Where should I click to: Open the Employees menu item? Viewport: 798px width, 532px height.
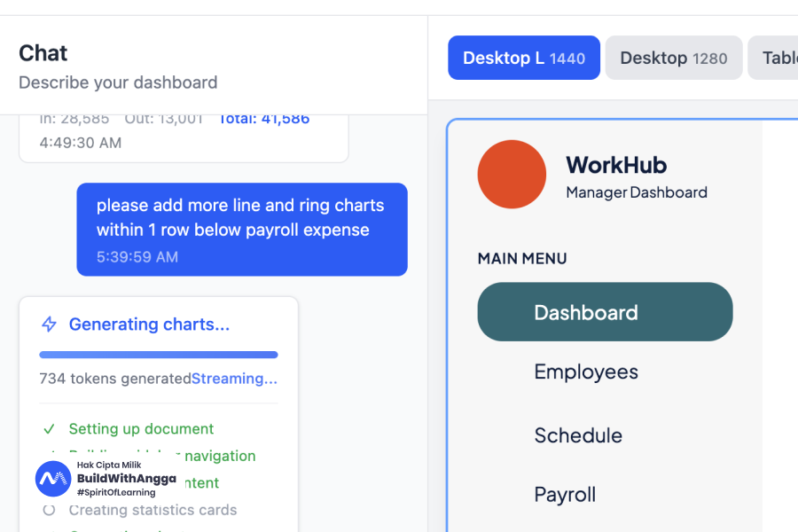585,372
